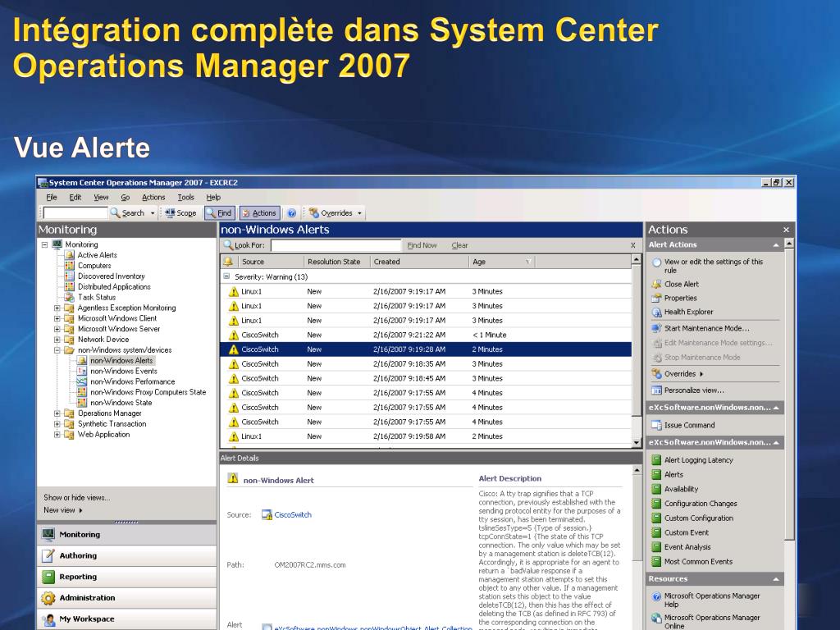Click Start Maintenance Mode action

[706, 328]
